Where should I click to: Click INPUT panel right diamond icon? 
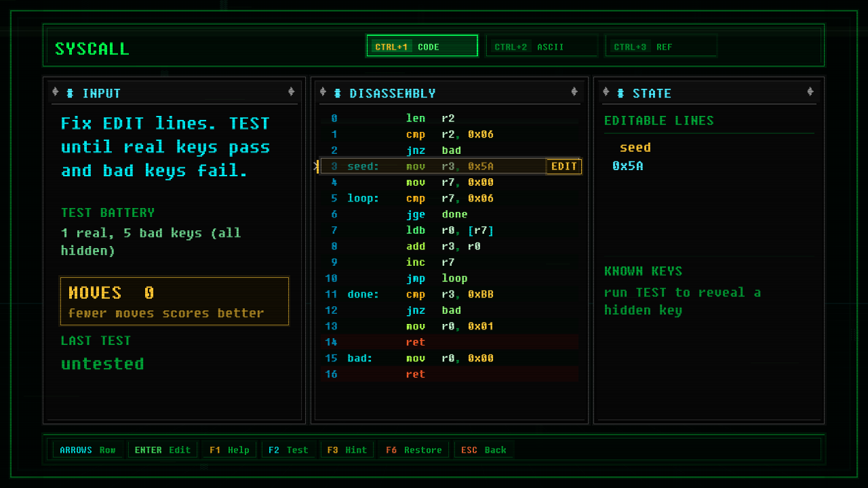291,92
